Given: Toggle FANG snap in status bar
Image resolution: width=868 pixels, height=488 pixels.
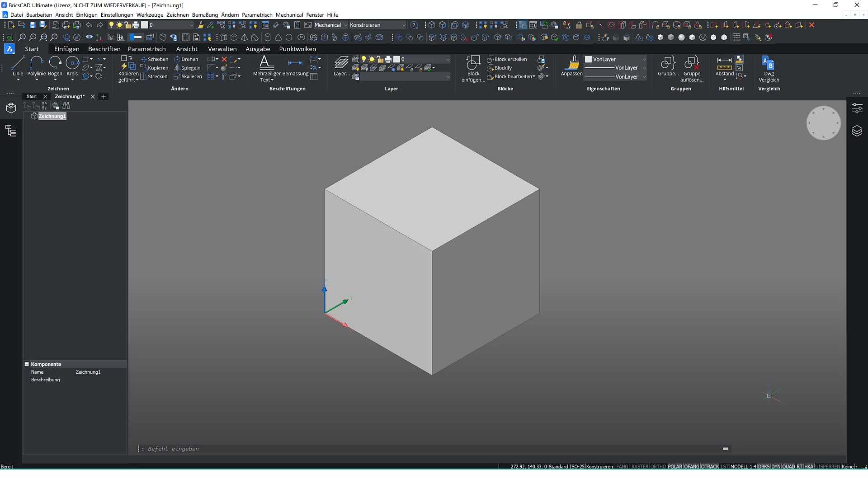Looking at the screenshot, I should click(x=622, y=466).
